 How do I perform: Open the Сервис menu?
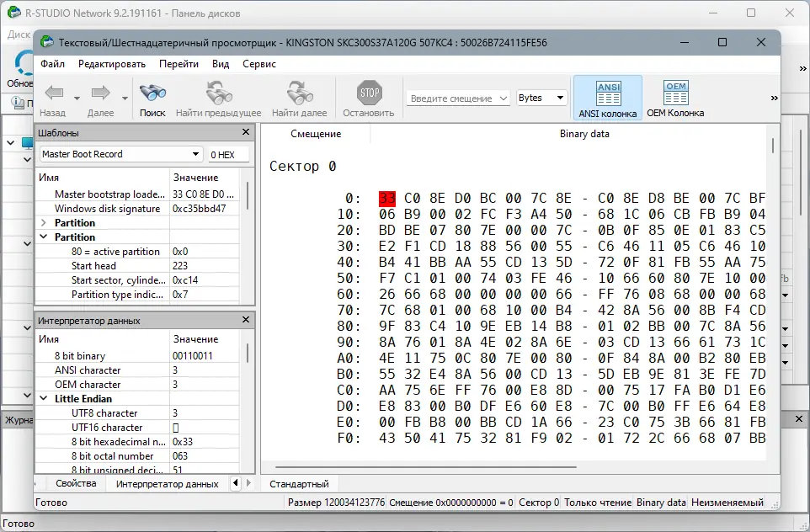(x=259, y=63)
